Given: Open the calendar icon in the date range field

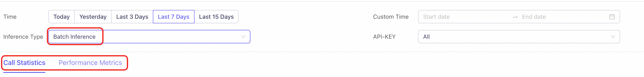Looking at the screenshot, I should point(612,17).
